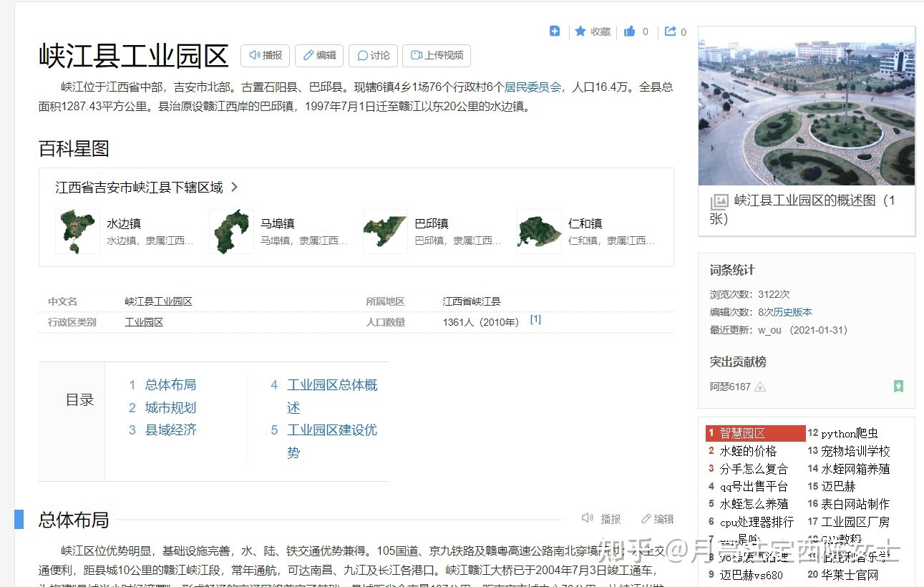Click the [1] reference citation

pyautogui.click(x=535, y=319)
